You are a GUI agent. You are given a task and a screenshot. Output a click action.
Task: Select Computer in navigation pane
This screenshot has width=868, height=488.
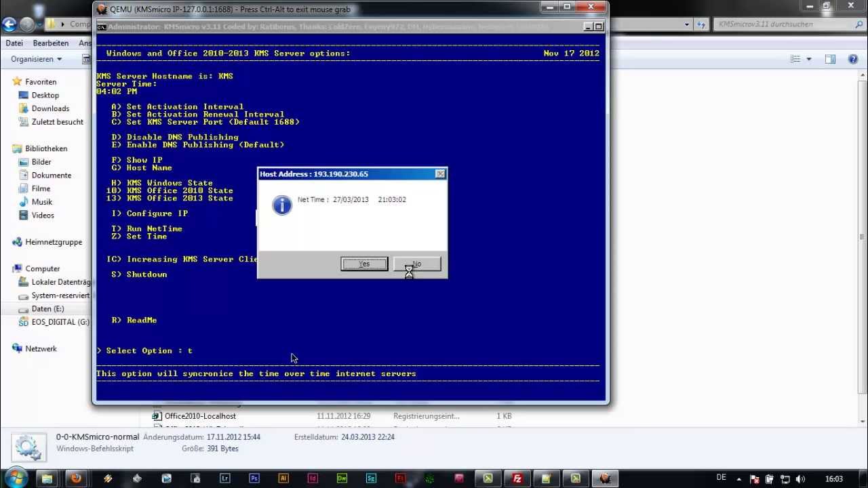(x=42, y=269)
